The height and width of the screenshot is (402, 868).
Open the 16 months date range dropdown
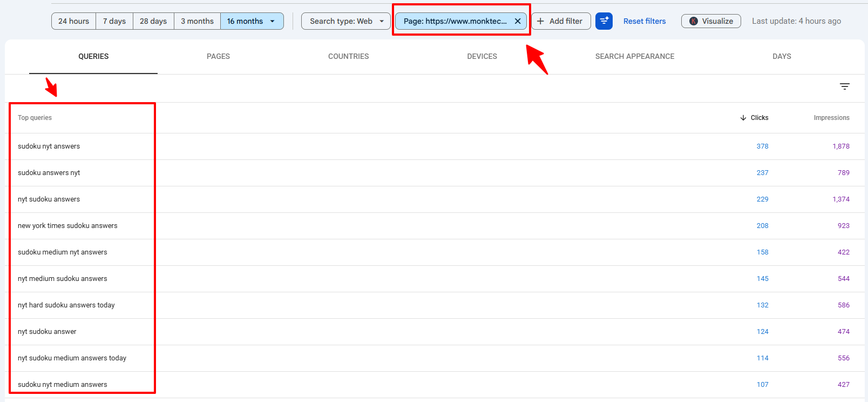tap(252, 21)
